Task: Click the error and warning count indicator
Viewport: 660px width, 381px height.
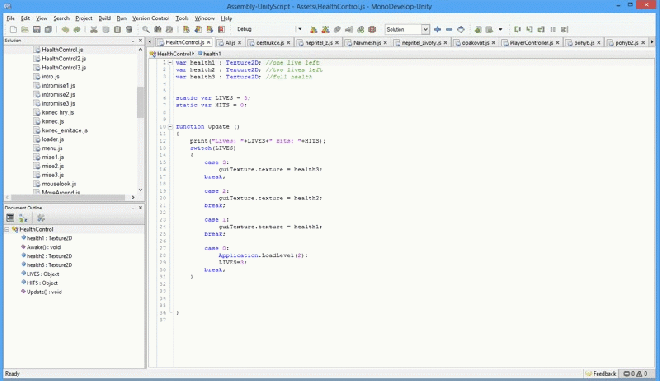Action: pos(636,373)
